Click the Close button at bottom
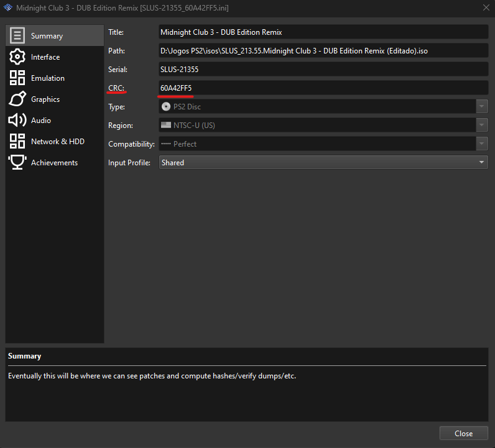This screenshot has height=448, width=495. coord(463,434)
